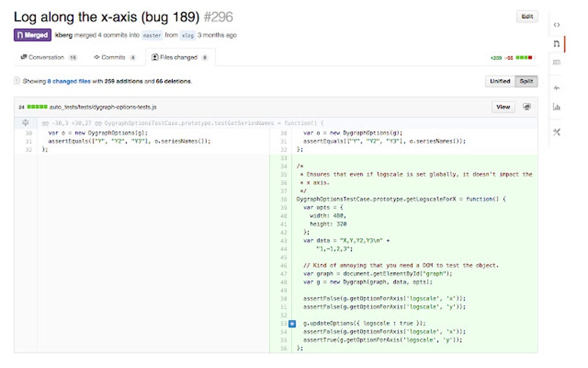Click the file list icon beside Showing
The image size is (588, 368).
pos(17,81)
